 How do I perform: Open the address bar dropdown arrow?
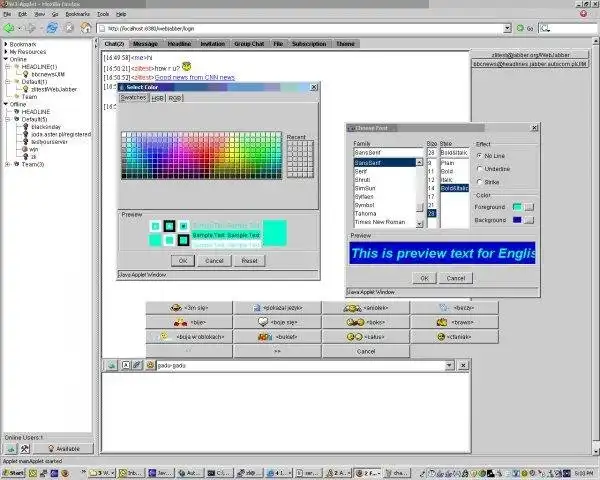[x=507, y=28]
